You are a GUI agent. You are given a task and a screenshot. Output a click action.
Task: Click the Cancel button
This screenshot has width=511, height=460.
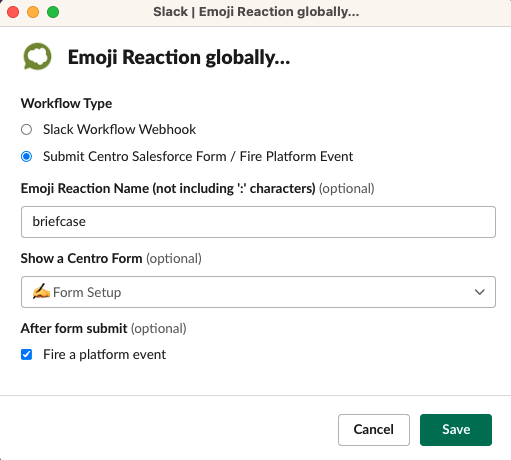tap(374, 430)
